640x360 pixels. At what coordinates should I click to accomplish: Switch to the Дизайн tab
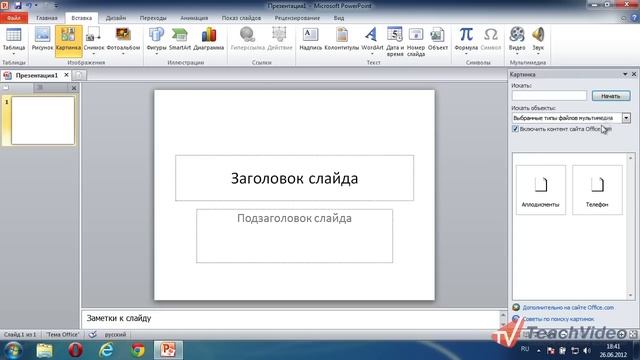[x=116, y=18]
